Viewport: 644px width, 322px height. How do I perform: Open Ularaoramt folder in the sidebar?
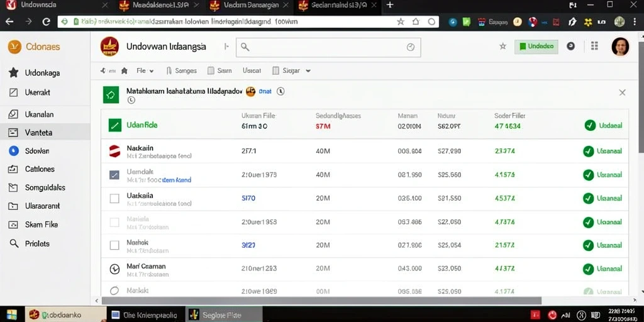(x=35, y=206)
